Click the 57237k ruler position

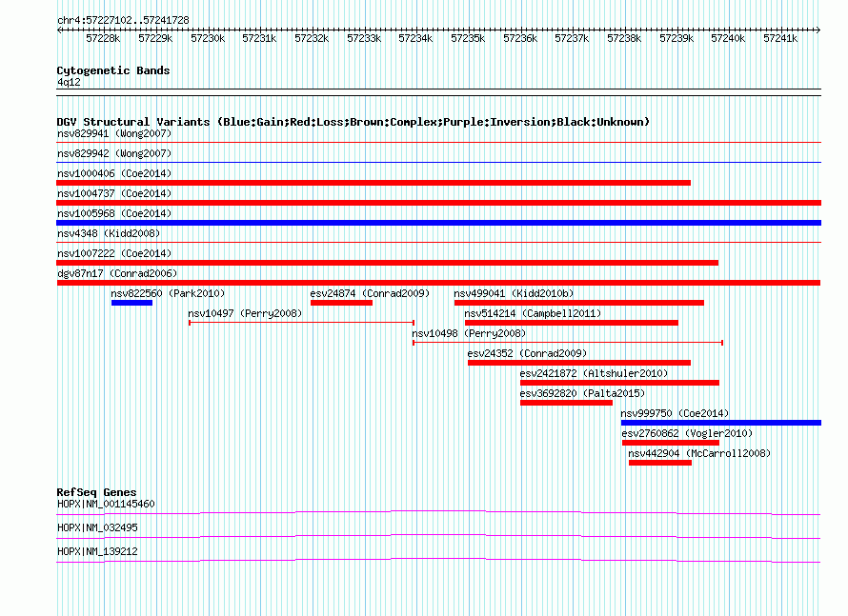572,39
